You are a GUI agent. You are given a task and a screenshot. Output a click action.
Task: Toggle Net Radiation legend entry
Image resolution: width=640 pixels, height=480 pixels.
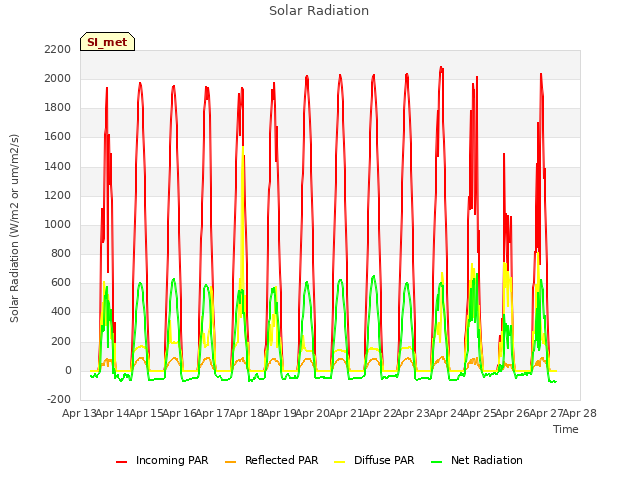(x=477, y=460)
